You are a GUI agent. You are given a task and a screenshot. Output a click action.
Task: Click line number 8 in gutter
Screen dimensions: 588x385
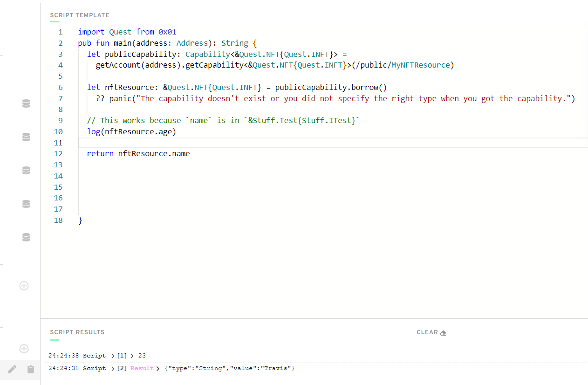[60, 110]
